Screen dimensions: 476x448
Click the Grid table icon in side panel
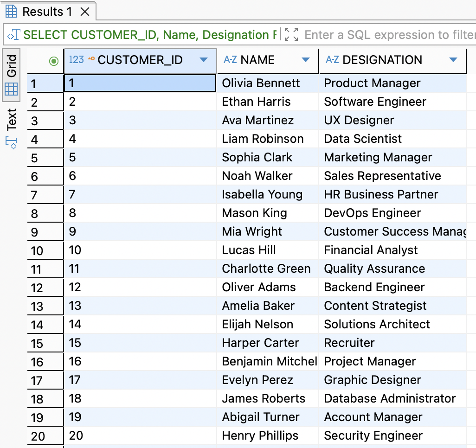click(11, 89)
